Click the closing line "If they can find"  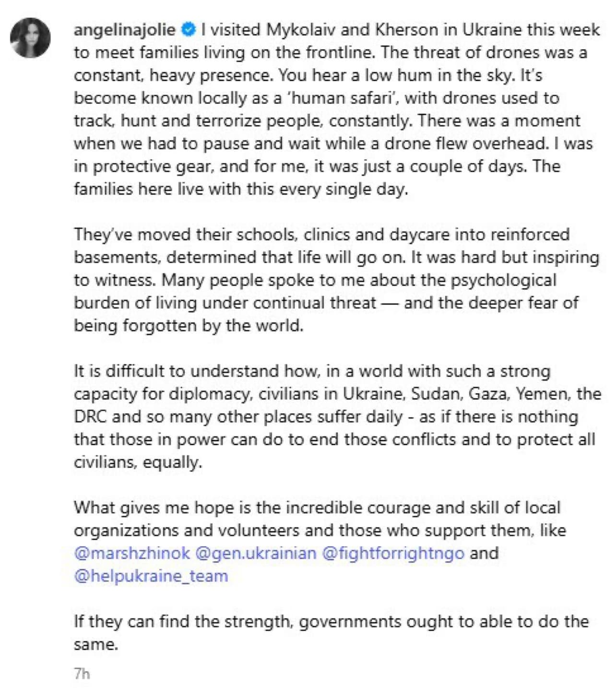(x=331, y=622)
